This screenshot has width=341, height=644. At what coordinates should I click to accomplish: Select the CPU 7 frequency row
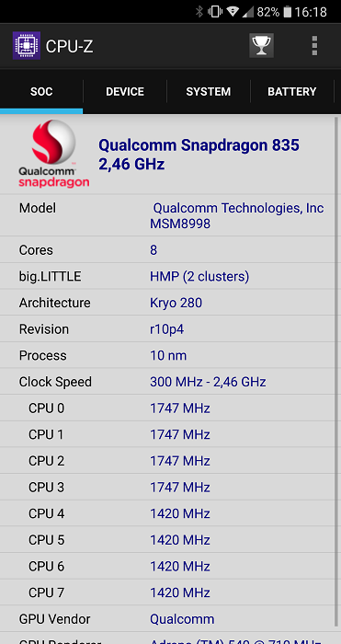click(168, 592)
